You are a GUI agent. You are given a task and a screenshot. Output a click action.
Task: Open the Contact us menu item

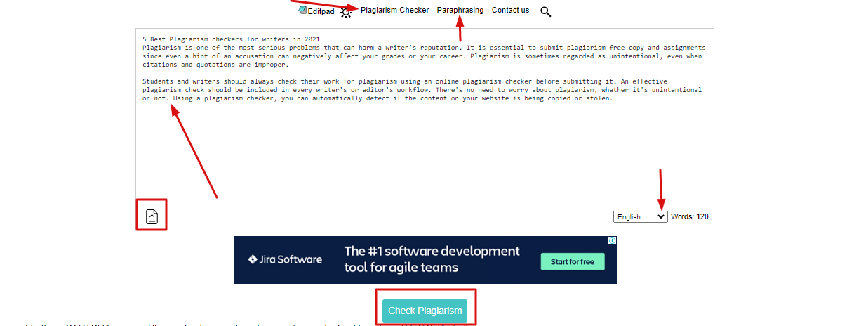pos(511,11)
